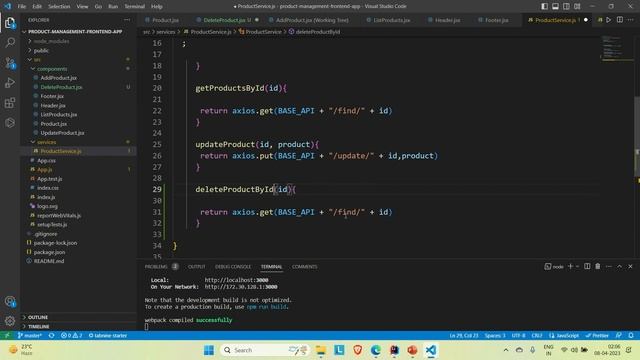Maximize the terminal panel with chevron

click(620, 266)
